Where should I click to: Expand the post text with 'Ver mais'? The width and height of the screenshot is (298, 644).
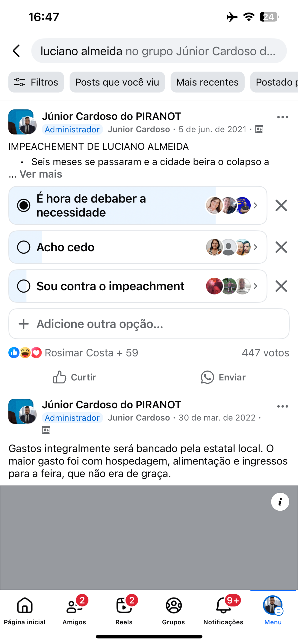tap(41, 174)
